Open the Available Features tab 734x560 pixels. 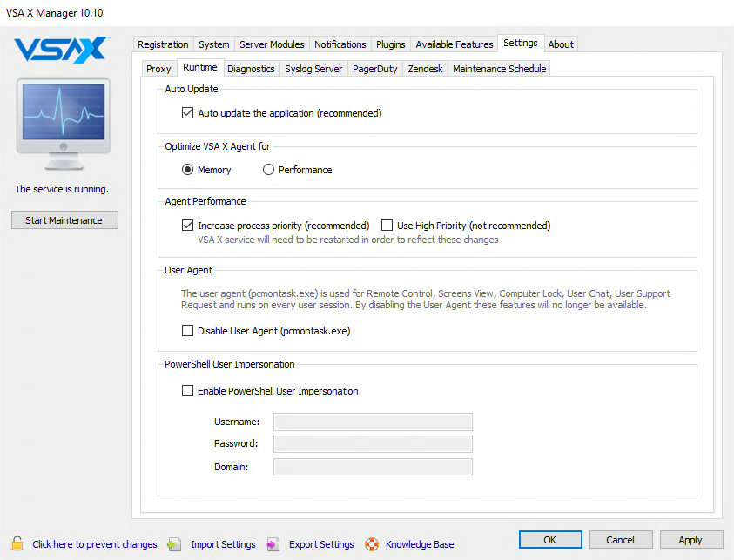pyautogui.click(x=455, y=44)
